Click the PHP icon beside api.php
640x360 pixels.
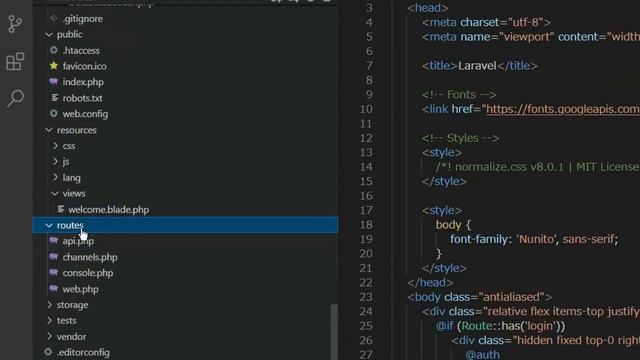(x=53, y=241)
